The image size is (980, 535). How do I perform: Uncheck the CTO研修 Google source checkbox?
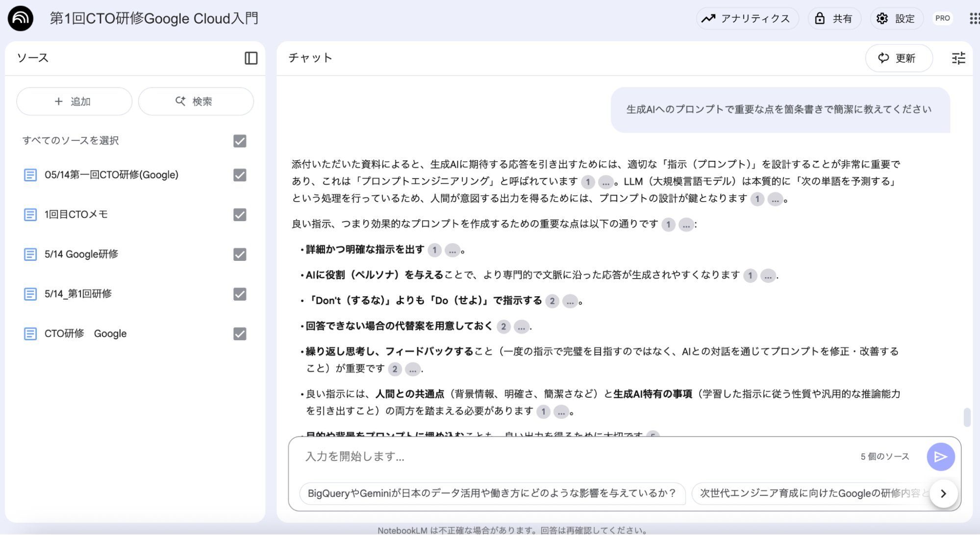tap(240, 334)
